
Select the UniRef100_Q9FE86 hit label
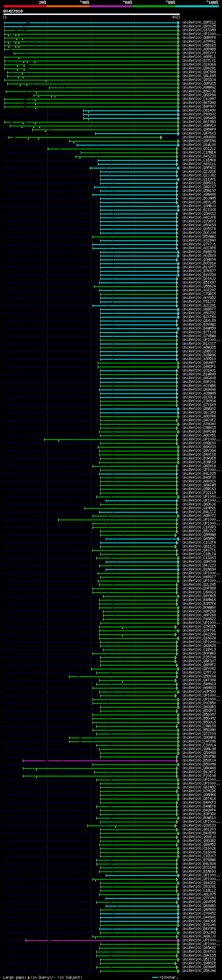coord(199,141)
